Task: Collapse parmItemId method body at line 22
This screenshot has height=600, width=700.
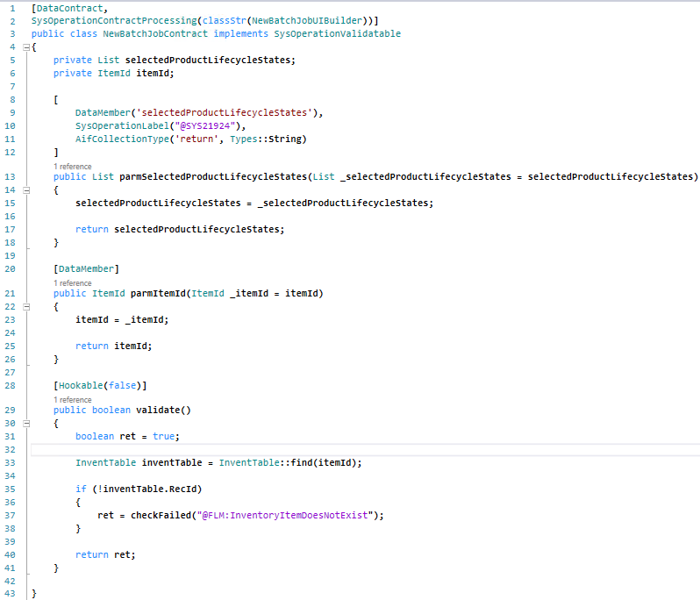Action: click(26, 307)
